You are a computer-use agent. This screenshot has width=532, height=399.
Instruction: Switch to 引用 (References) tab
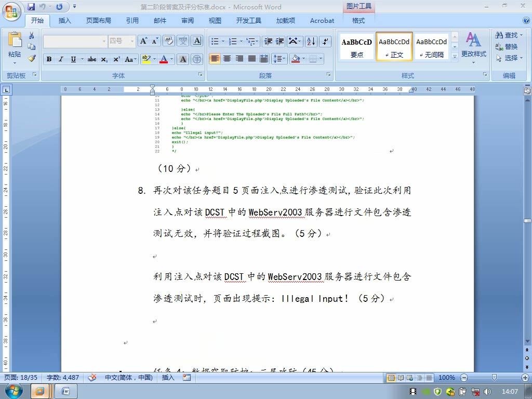(132, 20)
